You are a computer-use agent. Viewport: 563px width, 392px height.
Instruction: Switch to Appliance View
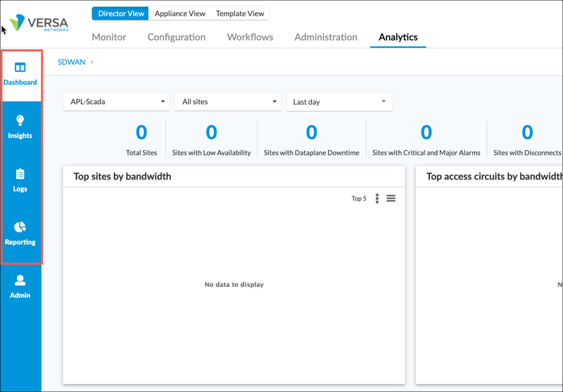pos(179,14)
